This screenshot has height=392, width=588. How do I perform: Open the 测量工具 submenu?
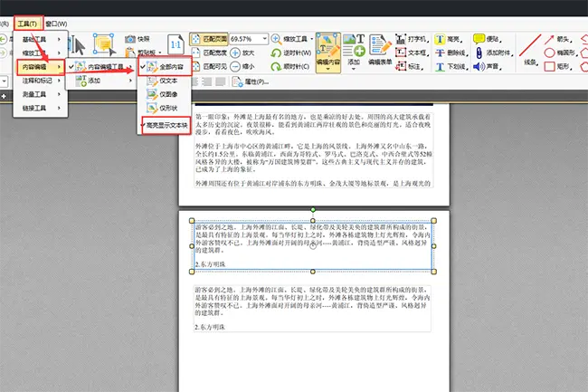pos(41,94)
